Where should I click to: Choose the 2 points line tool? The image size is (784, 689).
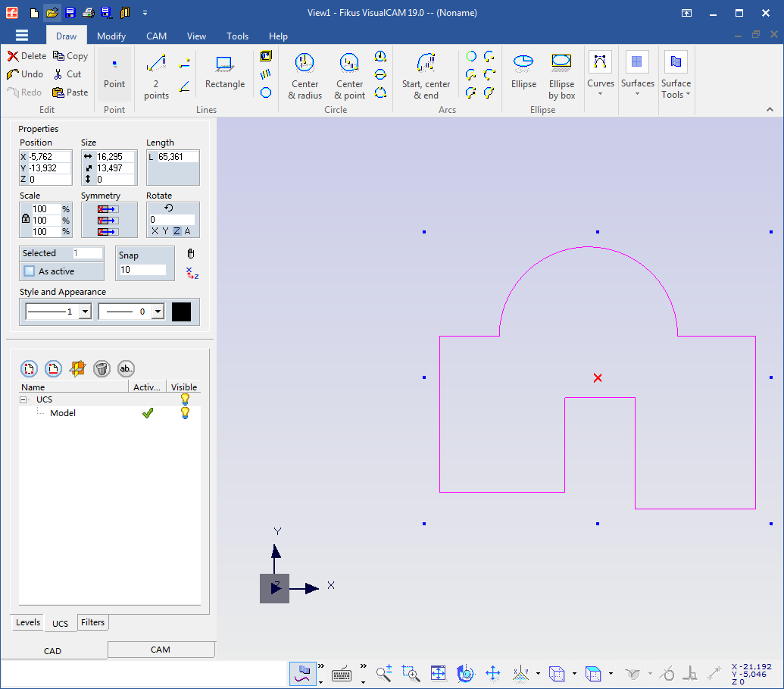[156, 77]
